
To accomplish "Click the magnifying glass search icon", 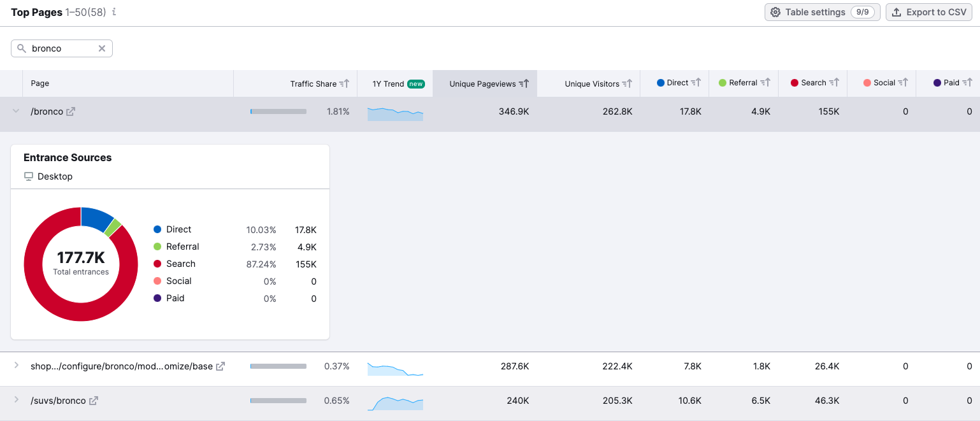I will 21,48.
